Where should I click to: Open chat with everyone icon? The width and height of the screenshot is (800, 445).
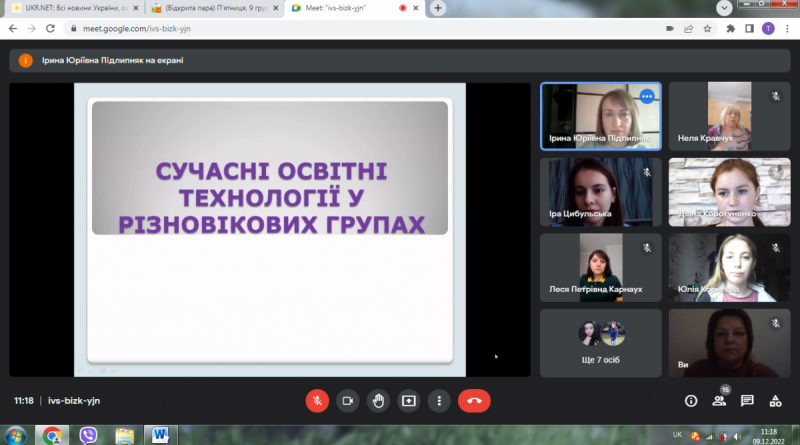click(747, 401)
